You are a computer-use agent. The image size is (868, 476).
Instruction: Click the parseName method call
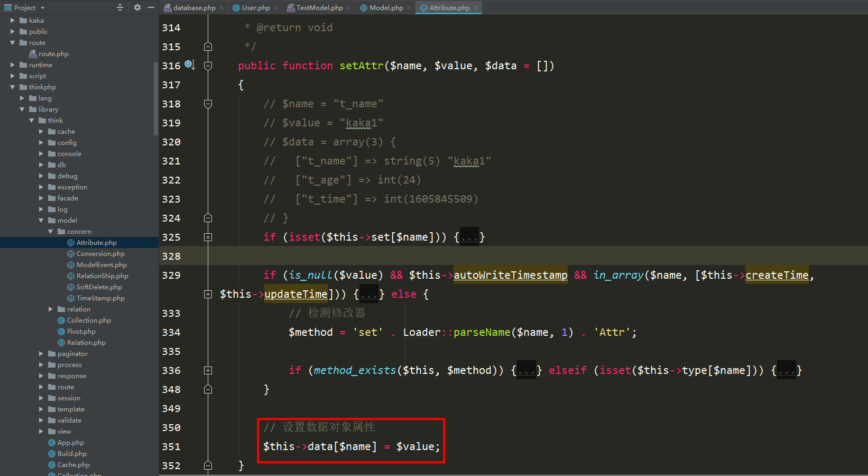coord(482,332)
